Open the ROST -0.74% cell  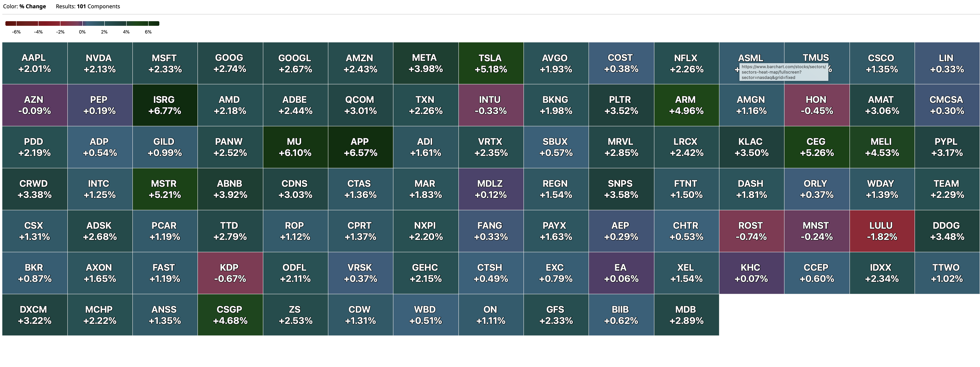(x=751, y=231)
